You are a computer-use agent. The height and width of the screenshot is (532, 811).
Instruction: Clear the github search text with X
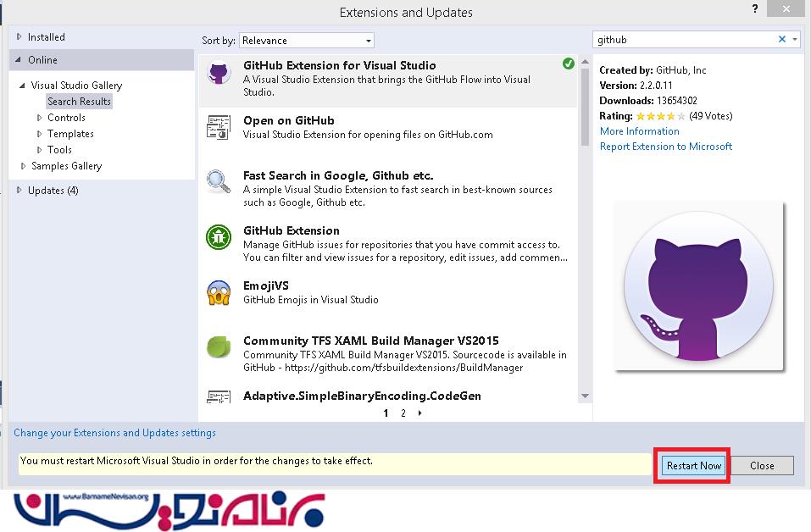[782, 40]
